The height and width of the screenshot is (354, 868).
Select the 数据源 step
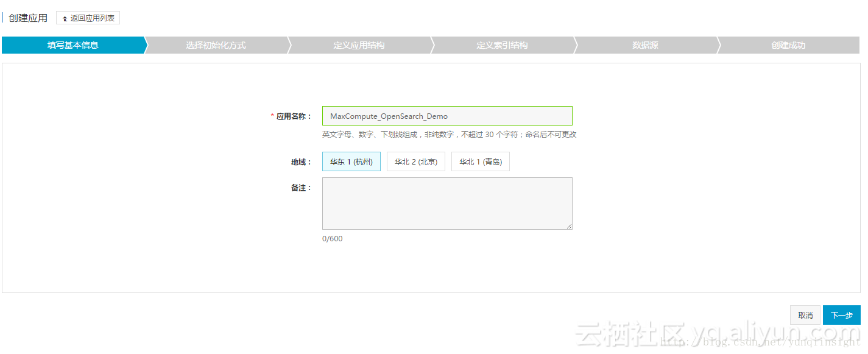[x=646, y=45]
